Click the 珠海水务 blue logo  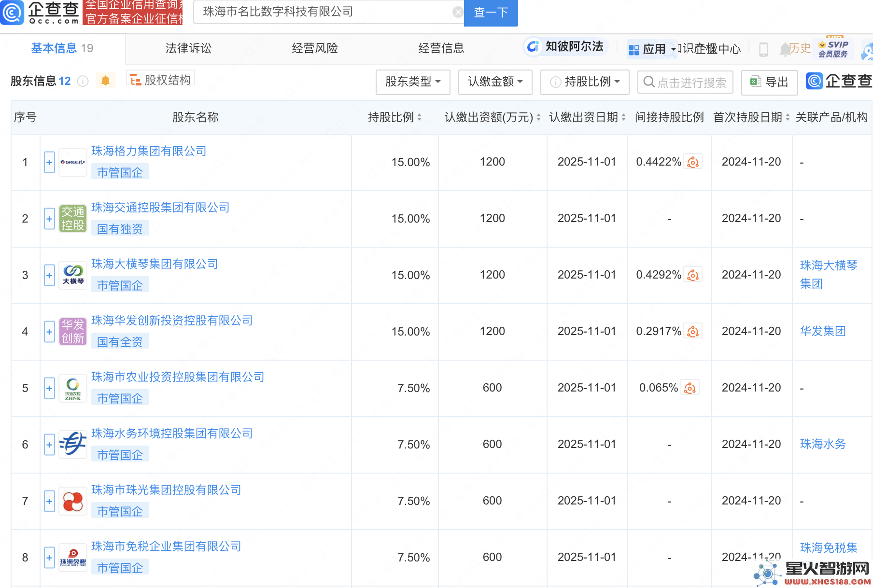[x=73, y=445]
